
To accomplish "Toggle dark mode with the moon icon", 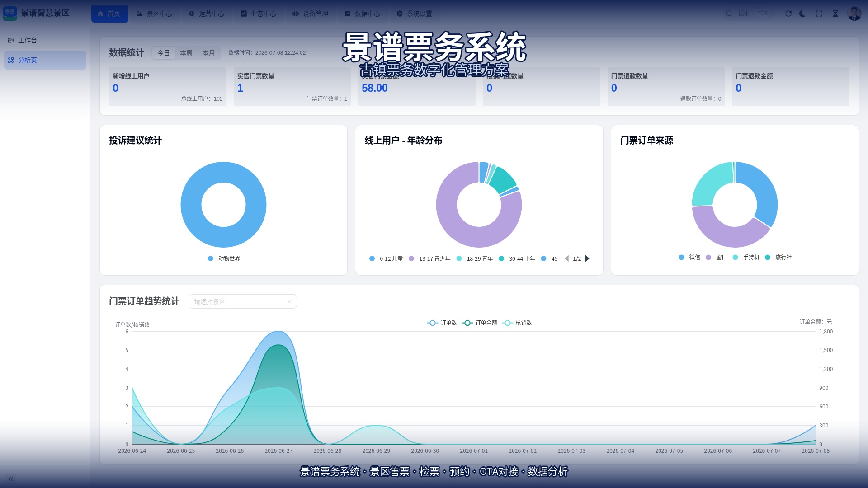I will tap(803, 14).
